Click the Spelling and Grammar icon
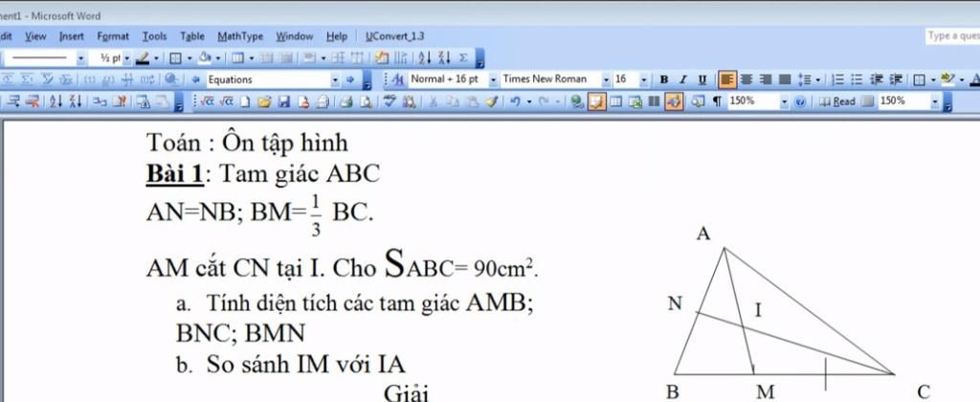The height and width of the screenshot is (402, 980). [x=390, y=100]
